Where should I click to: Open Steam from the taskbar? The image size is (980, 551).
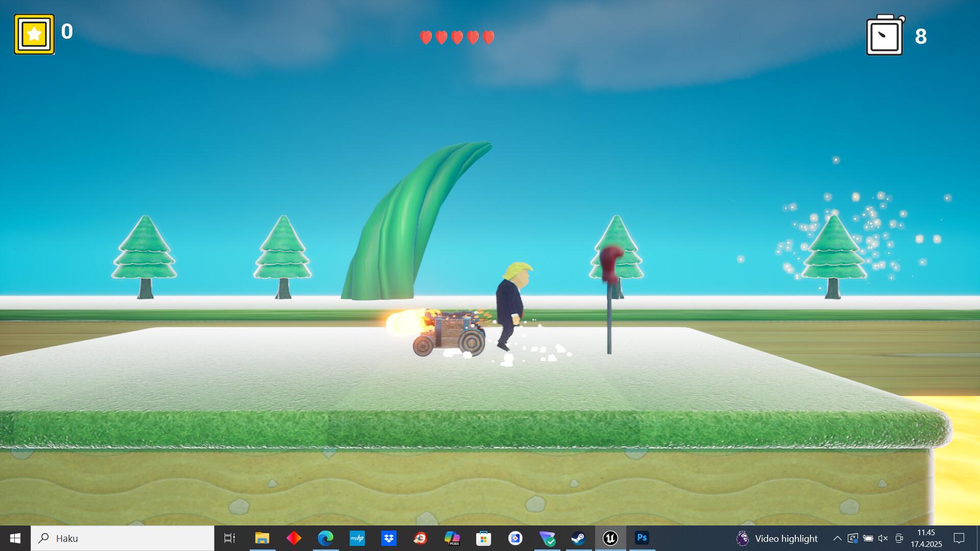(579, 538)
